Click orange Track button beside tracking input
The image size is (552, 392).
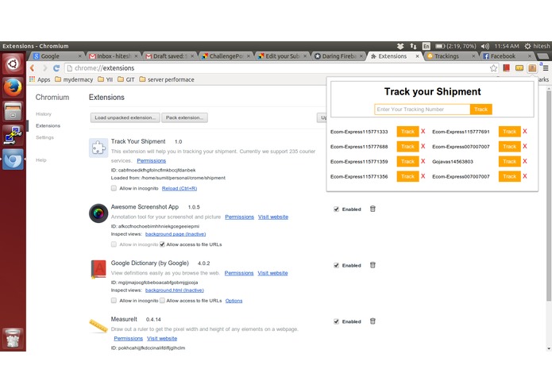pyautogui.click(x=481, y=110)
